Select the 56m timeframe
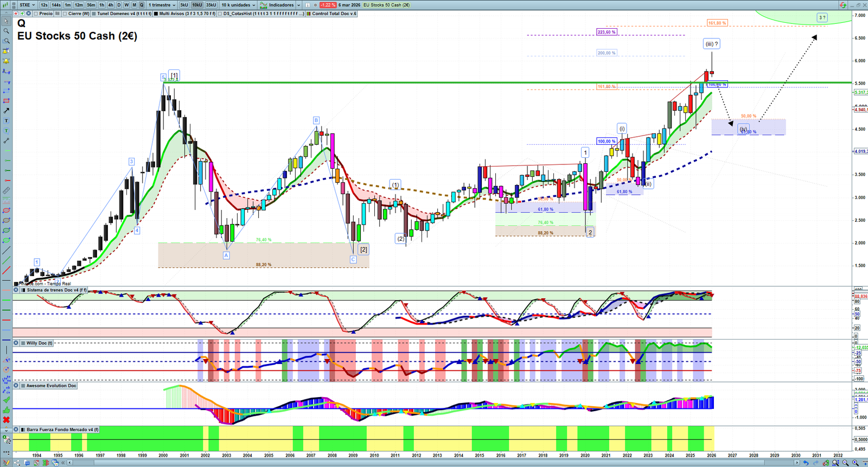 click(91, 5)
